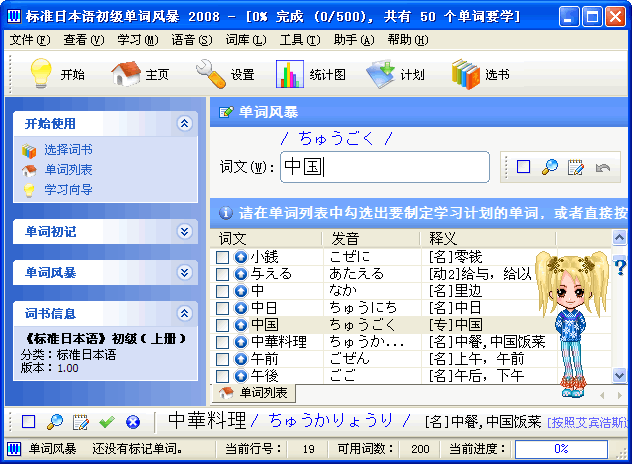Open 设置 (Settings) wrench icon
632x464 pixels.
coord(211,74)
